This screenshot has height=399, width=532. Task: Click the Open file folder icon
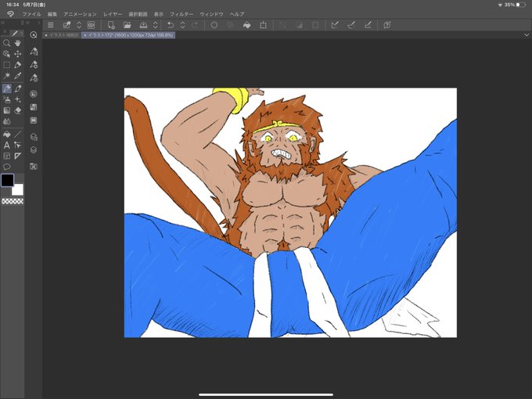[x=128, y=25]
